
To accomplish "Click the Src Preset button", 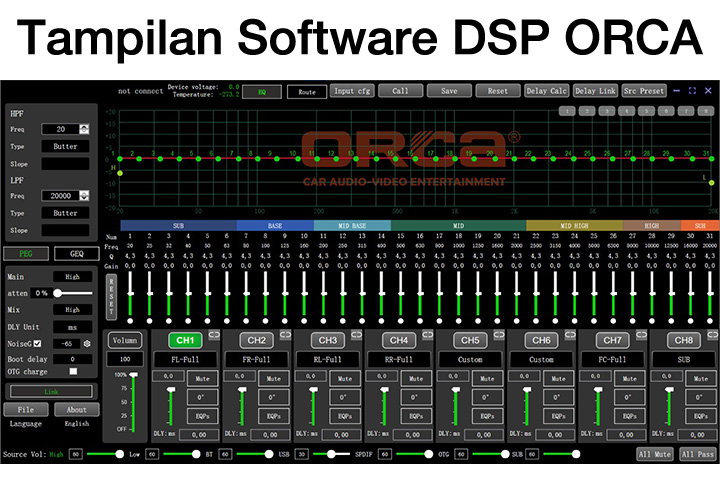I will [643, 91].
